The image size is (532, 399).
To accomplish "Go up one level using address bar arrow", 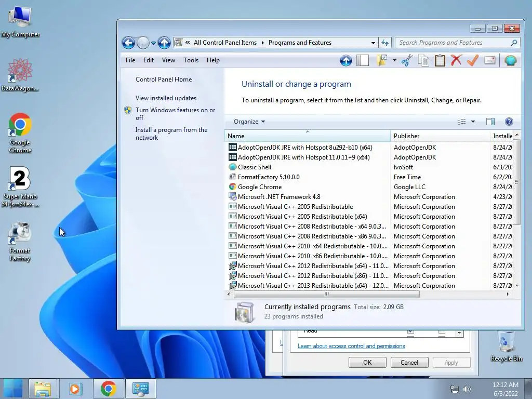I will pyautogui.click(x=164, y=43).
